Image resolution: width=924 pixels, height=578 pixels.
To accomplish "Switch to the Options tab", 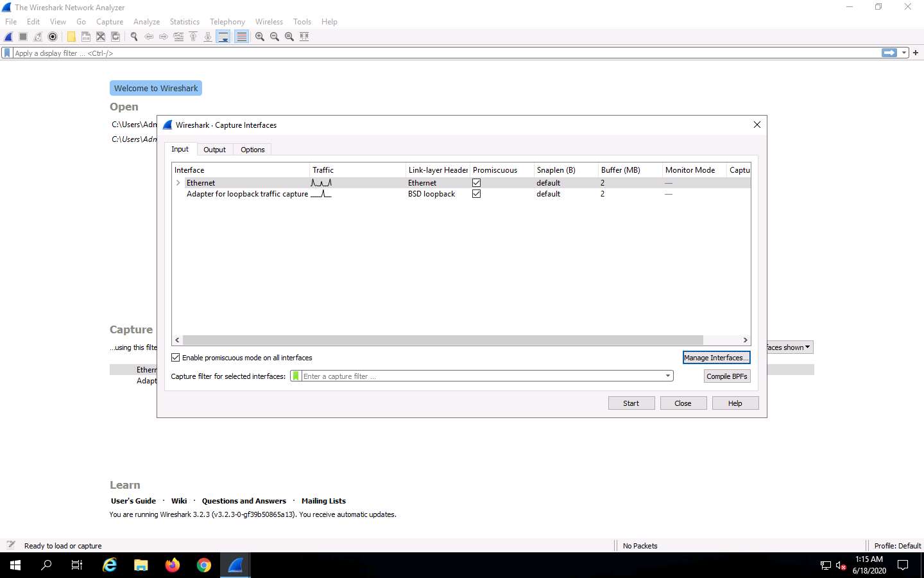I will (x=253, y=150).
